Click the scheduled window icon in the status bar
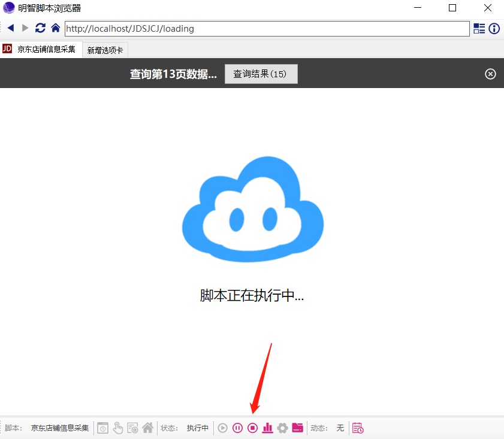 [102, 428]
